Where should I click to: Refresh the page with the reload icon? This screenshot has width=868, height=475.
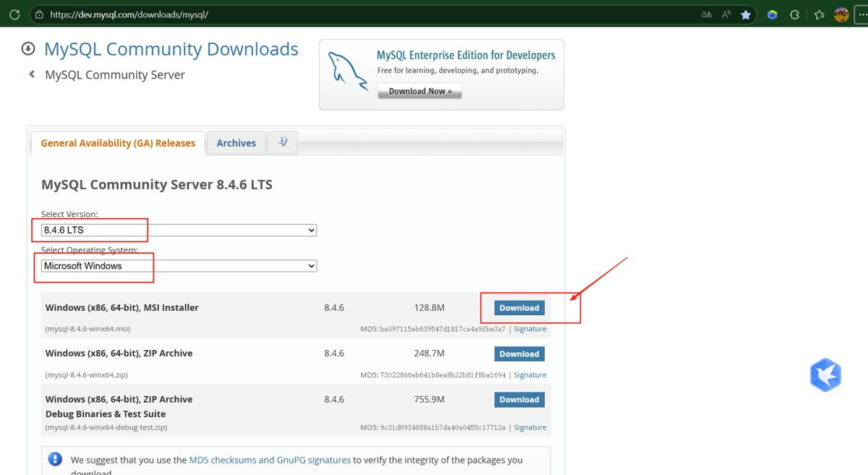[14, 14]
